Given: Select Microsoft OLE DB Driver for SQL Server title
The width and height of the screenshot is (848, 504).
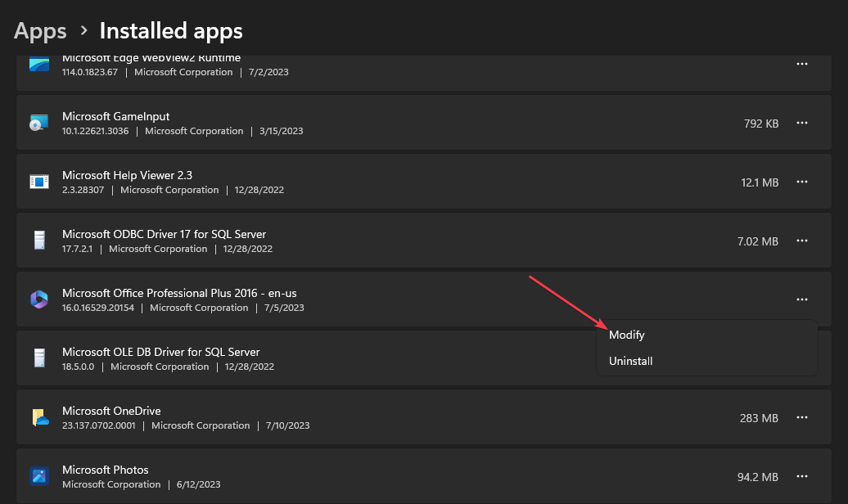Looking at the screenshot, I should click(x=160, y=352).
